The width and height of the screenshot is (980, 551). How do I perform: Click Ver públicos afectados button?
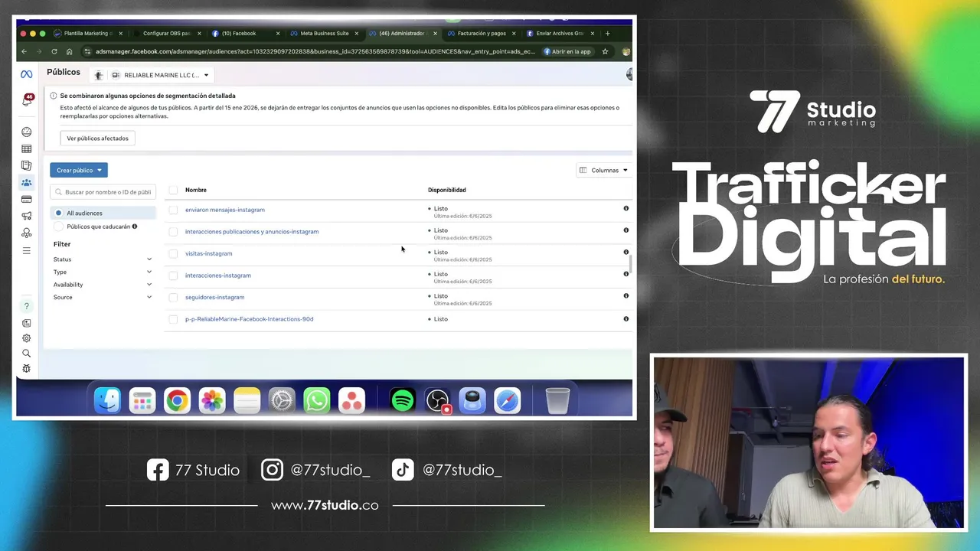click(97, 139)
